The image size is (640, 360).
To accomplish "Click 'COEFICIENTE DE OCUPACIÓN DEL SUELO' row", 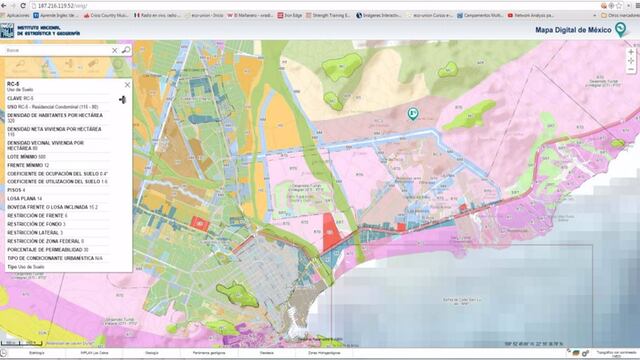I will coord(58,174).
